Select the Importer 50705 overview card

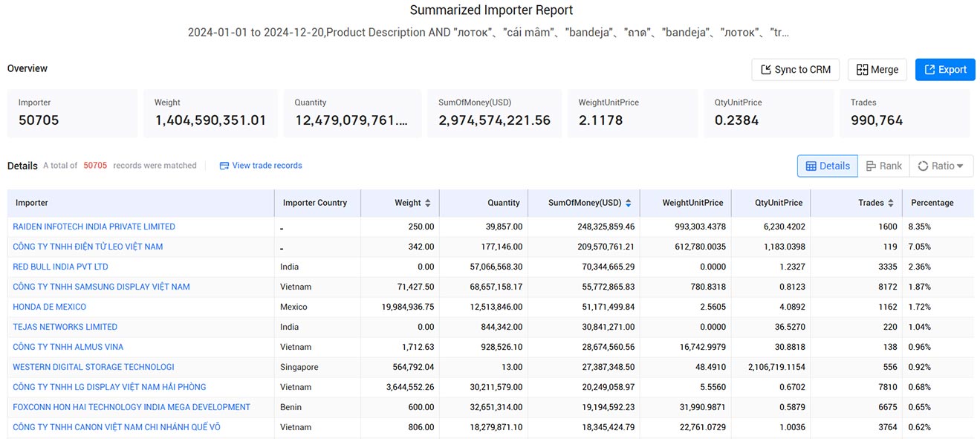[72, 113]
